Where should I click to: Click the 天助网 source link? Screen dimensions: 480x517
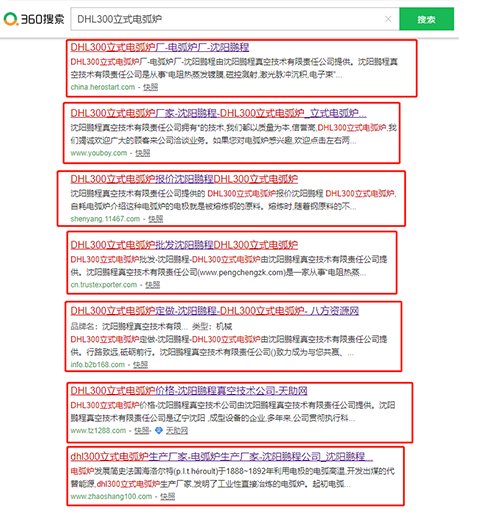tap(177, 431)
